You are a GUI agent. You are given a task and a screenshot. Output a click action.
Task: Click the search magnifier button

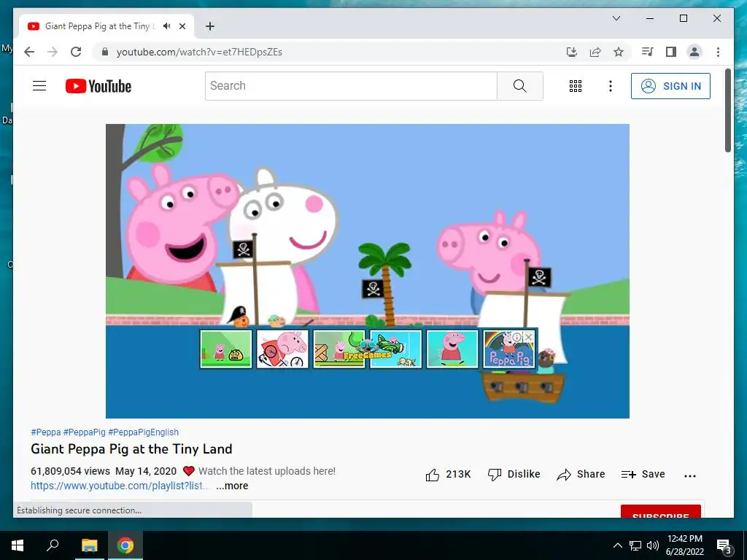[x=519, y=86]
